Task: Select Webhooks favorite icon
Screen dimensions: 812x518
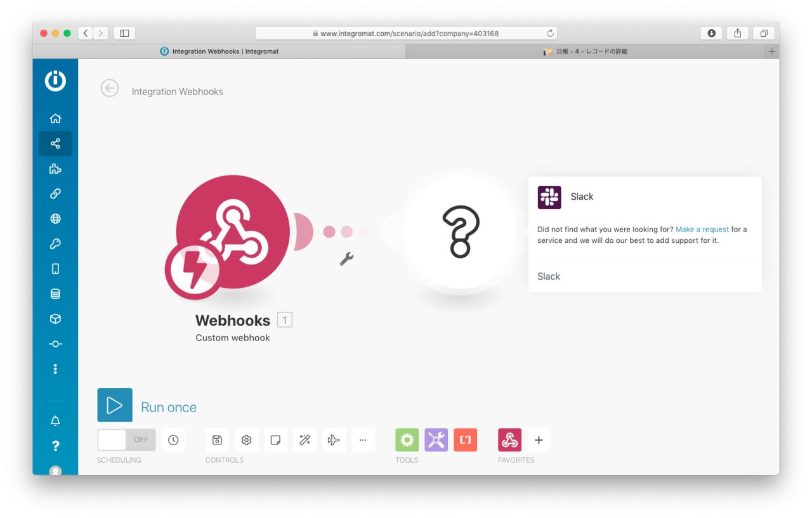Action: coord(509,440)
